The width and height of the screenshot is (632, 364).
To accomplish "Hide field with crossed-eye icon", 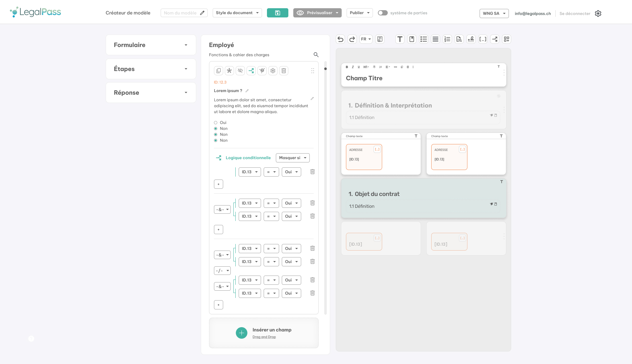I will [240, 71].
